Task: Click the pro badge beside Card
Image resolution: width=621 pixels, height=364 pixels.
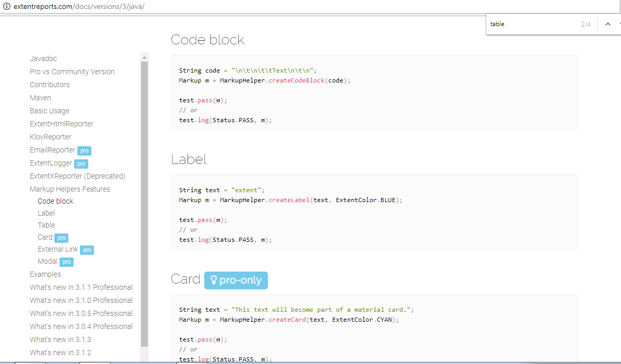Action: 62,238
